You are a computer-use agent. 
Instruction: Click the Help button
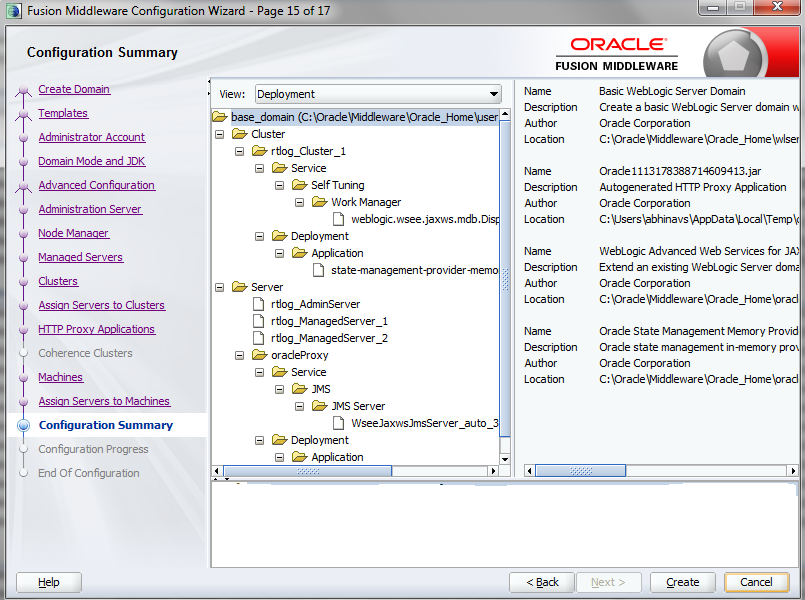tap(48, 582)
